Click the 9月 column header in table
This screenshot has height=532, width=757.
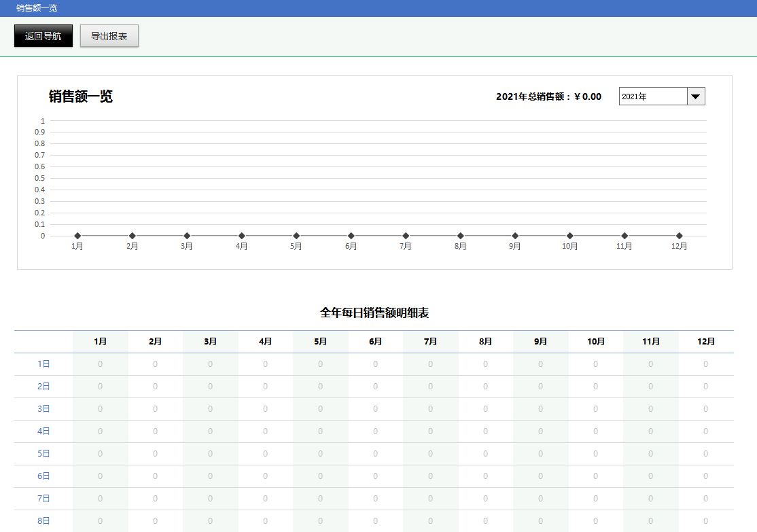pyautogui.click(x=541, y=341)
